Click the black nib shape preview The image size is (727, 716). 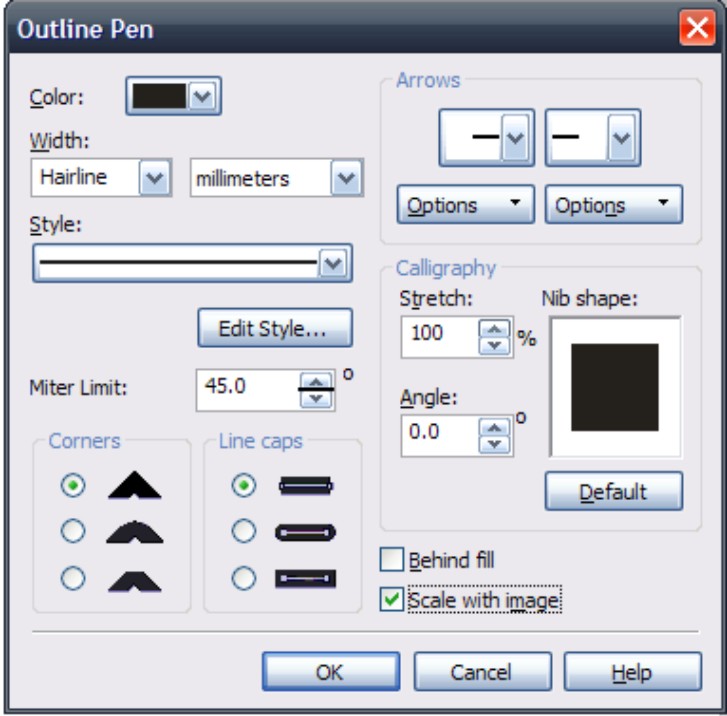pos(615,387)
